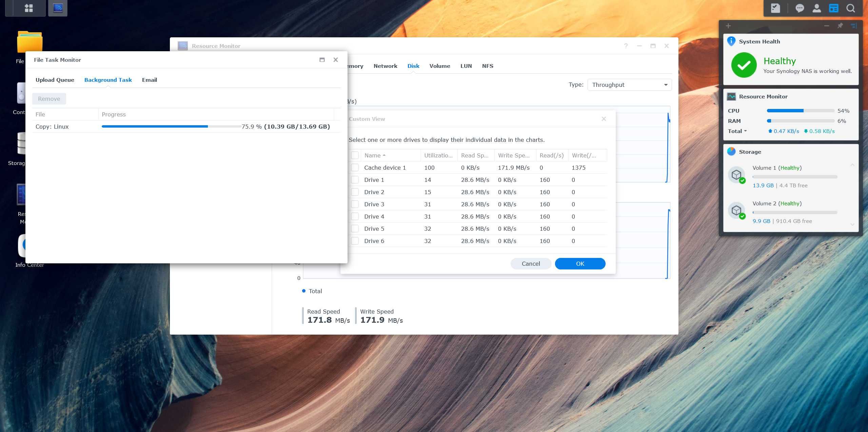Click Cancel to dismiss custom view dialog

pos(530,264)
